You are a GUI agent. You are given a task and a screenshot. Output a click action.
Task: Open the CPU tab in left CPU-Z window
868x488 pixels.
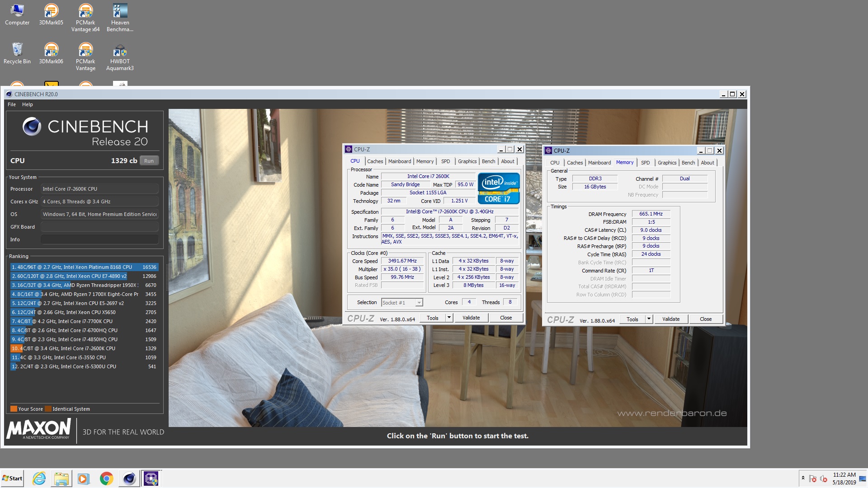pos(355,161)
